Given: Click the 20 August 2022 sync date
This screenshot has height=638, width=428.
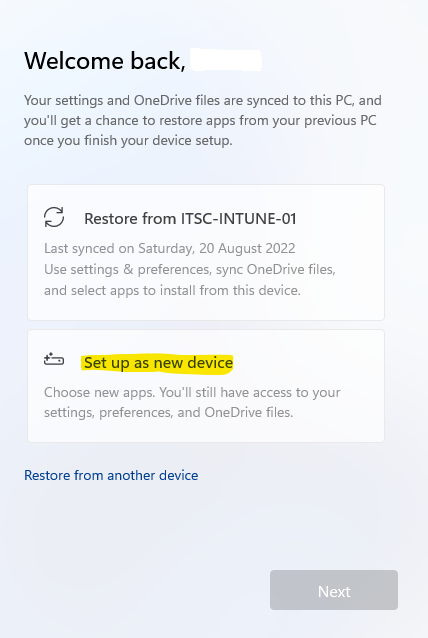Looking at the screenshot, I should coord(247,248).
